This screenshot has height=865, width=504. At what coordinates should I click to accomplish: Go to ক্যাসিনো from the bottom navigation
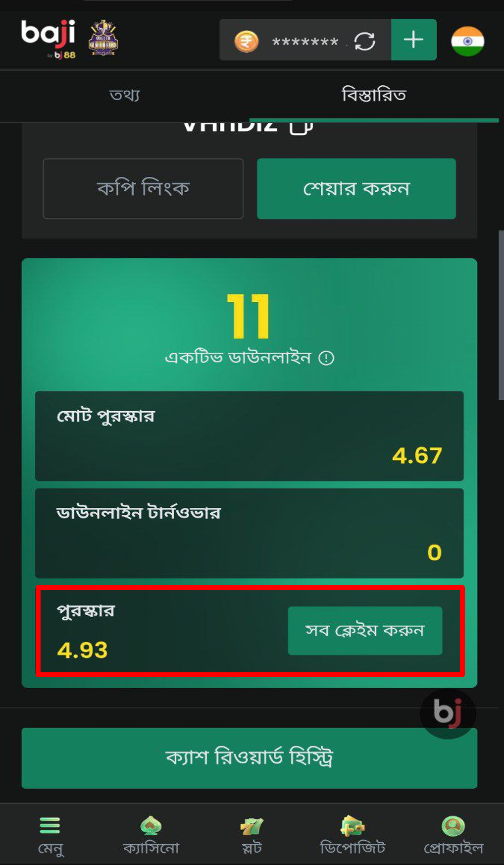(x=151, y=835)
